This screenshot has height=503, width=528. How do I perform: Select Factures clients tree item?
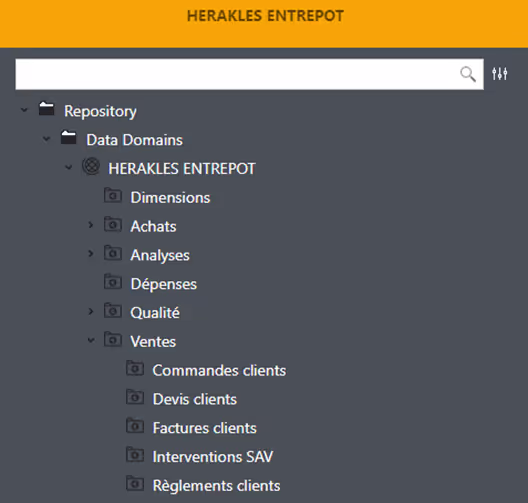coord(205,428)
